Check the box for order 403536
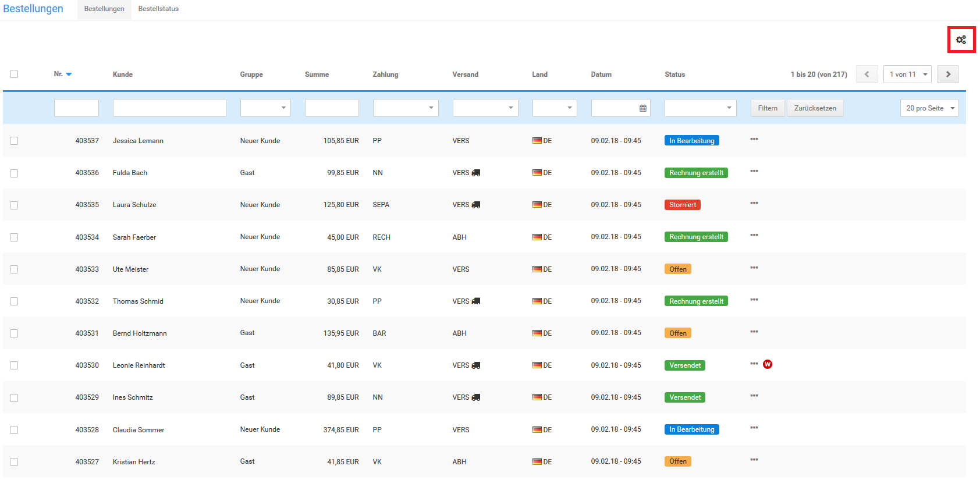Image resolution: width=980 pixels, height=480 pixels. tap(14, 173)
